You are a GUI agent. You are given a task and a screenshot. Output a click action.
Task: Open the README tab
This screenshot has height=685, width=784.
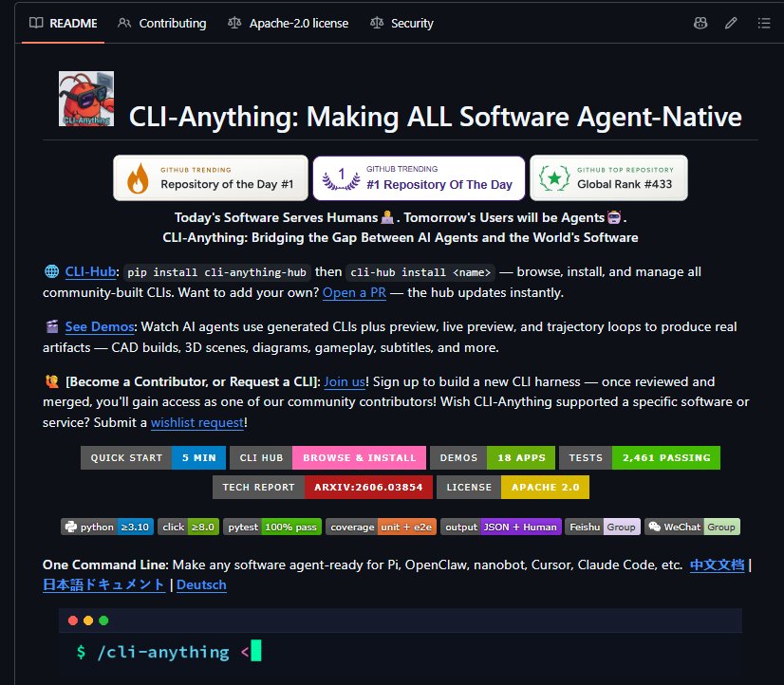(63, 23)
